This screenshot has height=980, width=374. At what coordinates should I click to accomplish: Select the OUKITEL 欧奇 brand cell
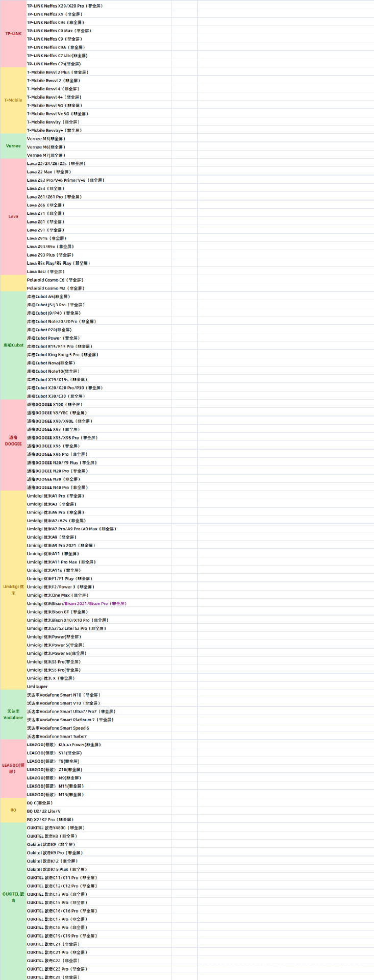pyautogui.click(x=13, y=901)
